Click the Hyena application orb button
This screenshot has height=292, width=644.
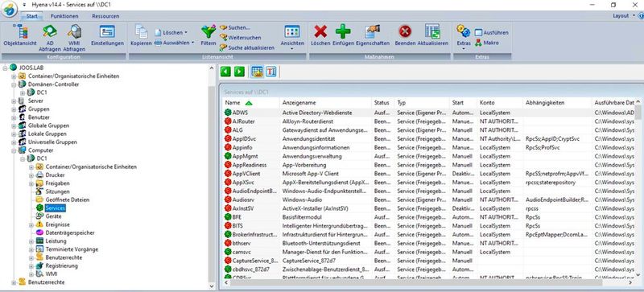point(9,9)
